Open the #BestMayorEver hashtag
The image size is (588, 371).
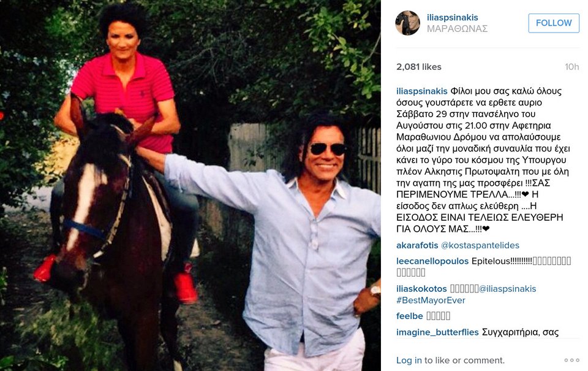tap(431, 300)
